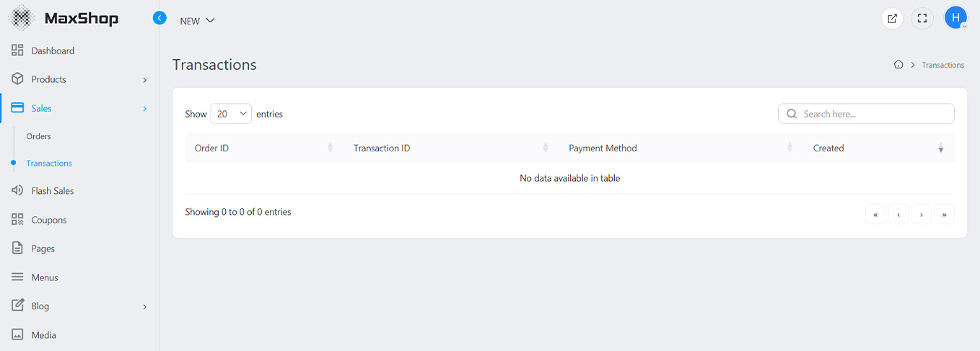Click the Pages document icon
This screenshot has height=351, width=980.
click(x=18, y=249)
